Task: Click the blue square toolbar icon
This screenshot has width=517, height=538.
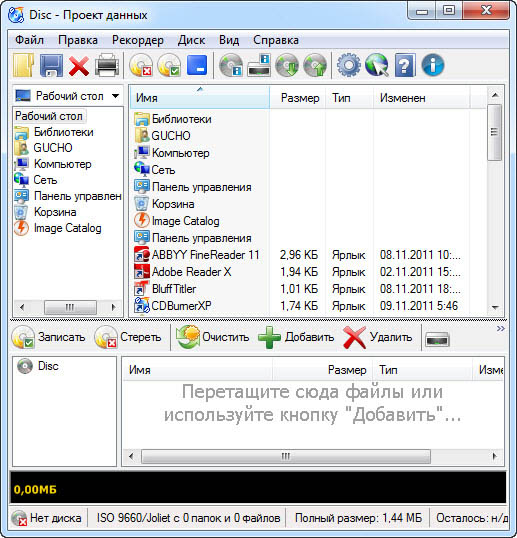Action: click(197, 65)
